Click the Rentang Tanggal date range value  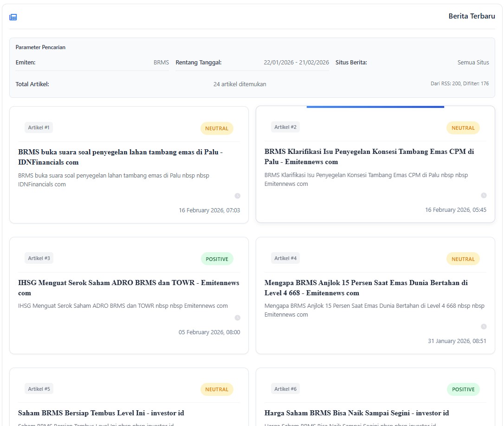click(x=296, y=63)
